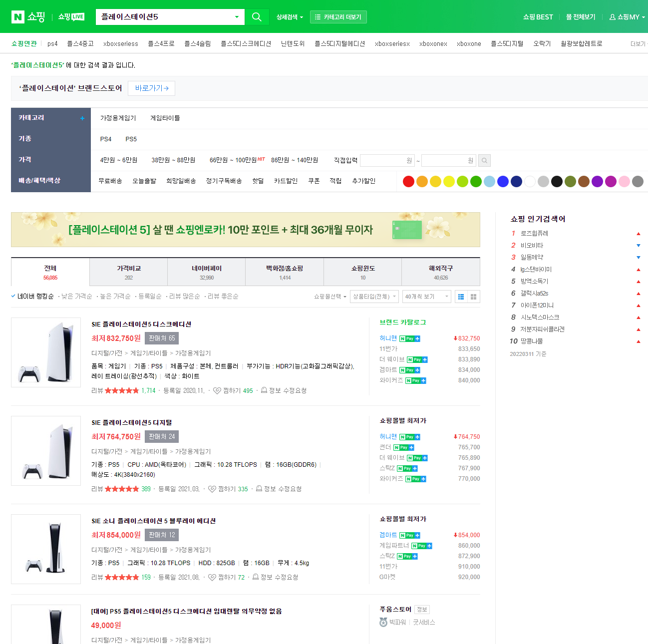Viewport: 648px width, 644px height.
Task: Switch to the 백화점/홈쇼핑 tab
Action: 285,272
